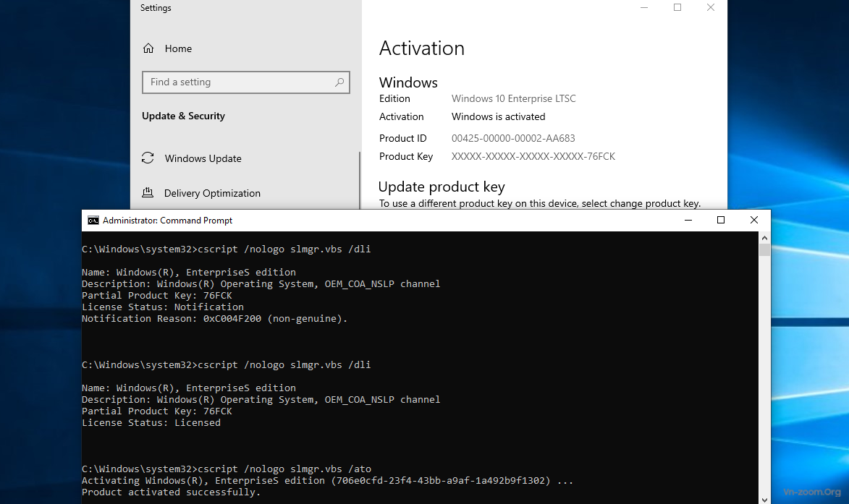Click the slmgr.vbs /ato command line
This screenshot has width=849, height=504.
pyautogui.click(x=227, y=469)
